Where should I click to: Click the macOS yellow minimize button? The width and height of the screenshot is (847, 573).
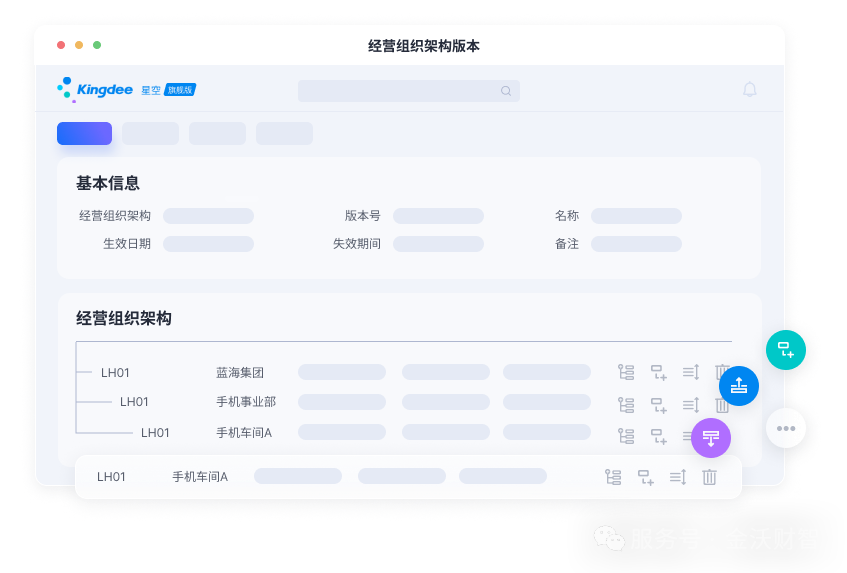[79, 45]
